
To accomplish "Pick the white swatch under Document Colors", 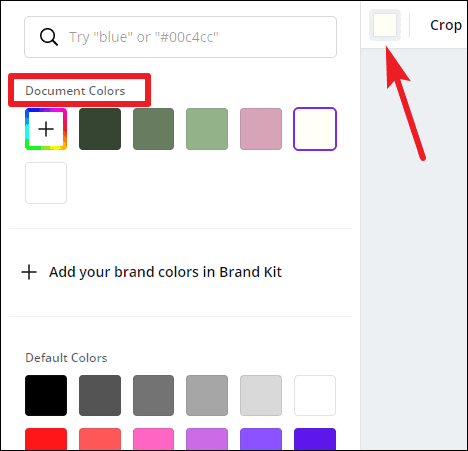I will pyautogui.click(x=46, y=183).
